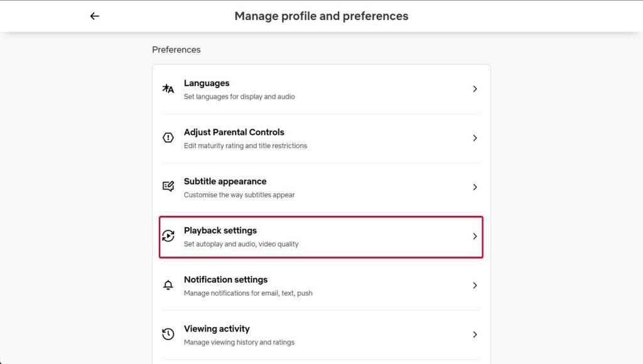Click the subtitle appearance edit icon
Viewport: 643px width, 364px height.
tap(168, 186)
